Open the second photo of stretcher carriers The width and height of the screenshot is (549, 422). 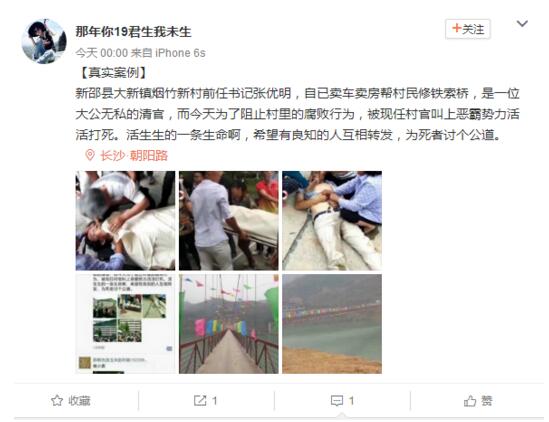click(229, 221)
